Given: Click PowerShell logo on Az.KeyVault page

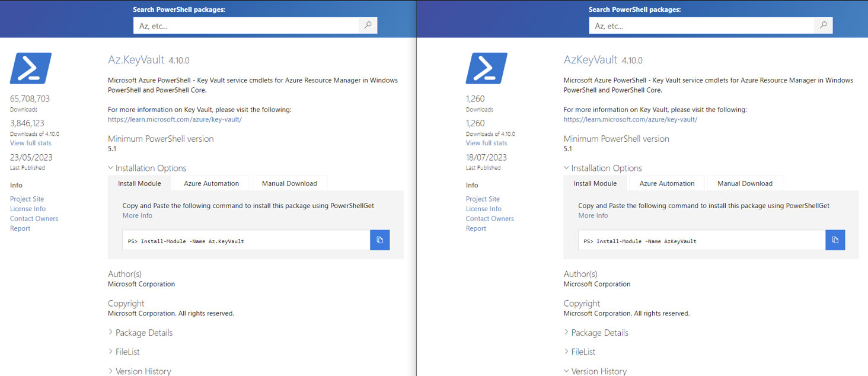Looking at the screenshot, I should pos(31,68).
